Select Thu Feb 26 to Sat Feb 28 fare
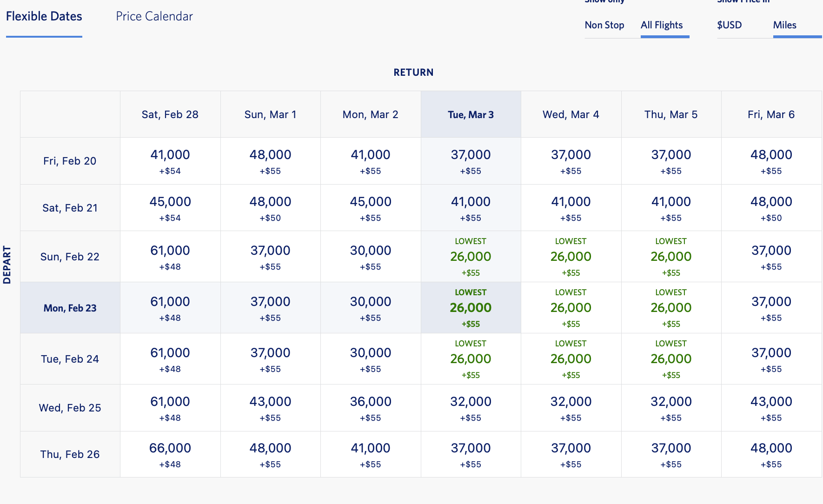Screen dimensions: 823x504 pyautogui.click(x=170, y=454)
